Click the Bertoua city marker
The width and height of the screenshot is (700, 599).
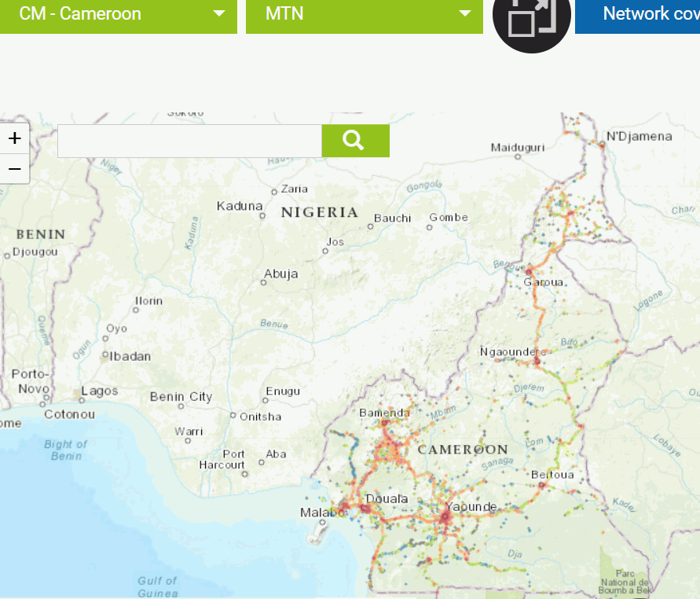541,485
